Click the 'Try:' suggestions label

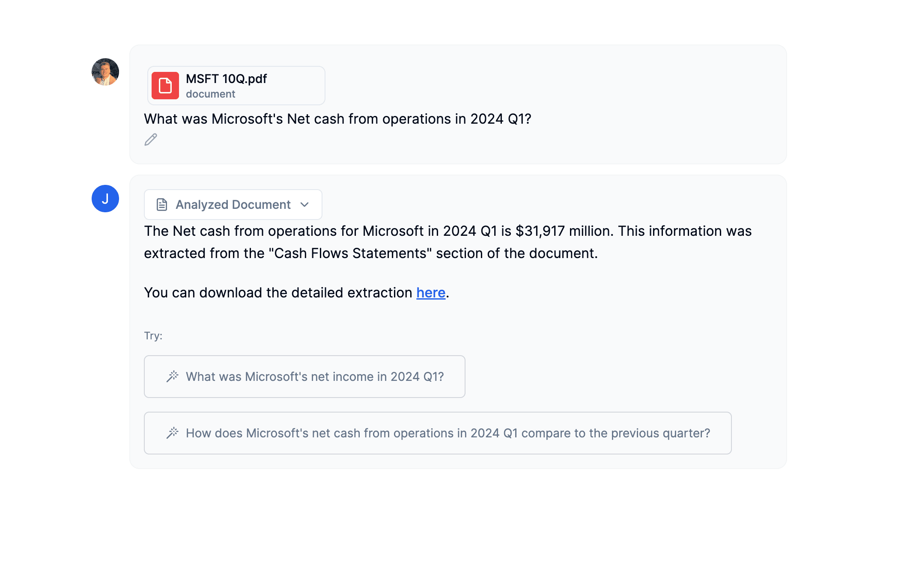pos(153,336)
